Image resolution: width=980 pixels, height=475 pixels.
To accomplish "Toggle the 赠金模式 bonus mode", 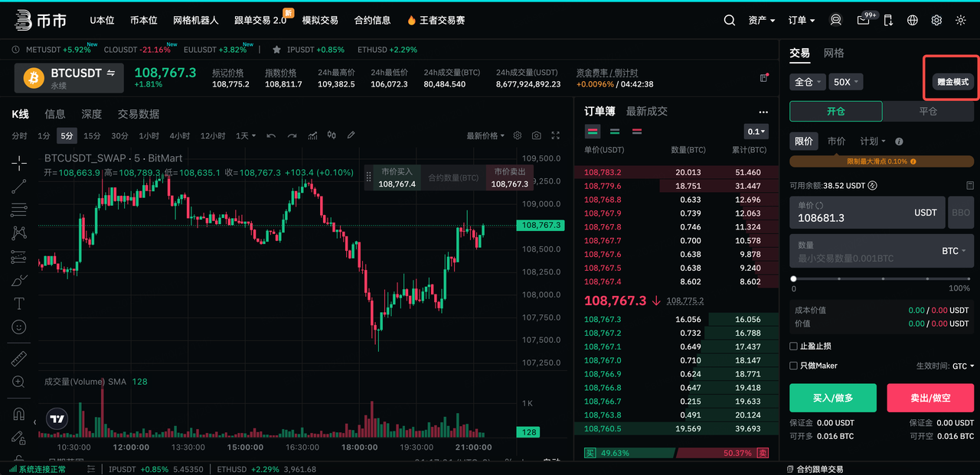I will [952, 82].
